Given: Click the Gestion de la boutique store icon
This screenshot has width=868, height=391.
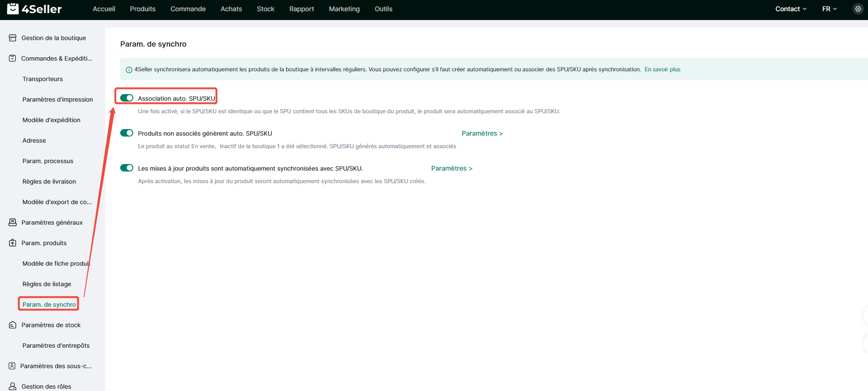Looking at the screenshot, I should (x=13, y=38).
